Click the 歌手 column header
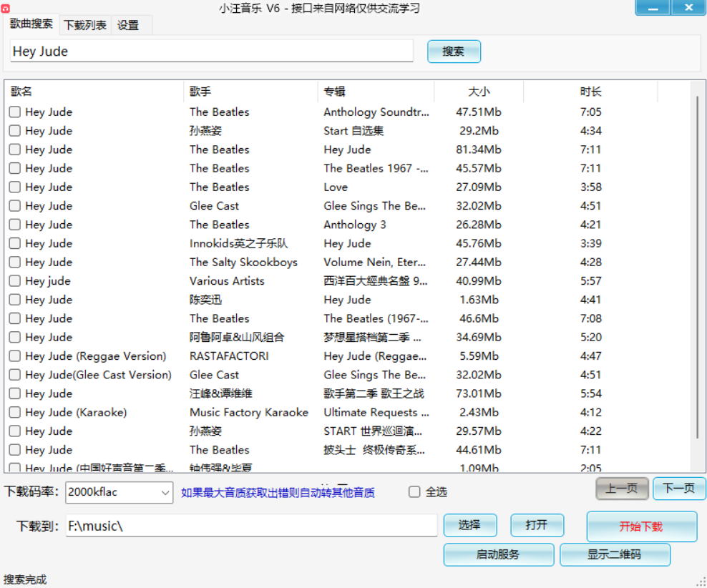The width and height of the screenshot is (707, 588). point(250,92)
